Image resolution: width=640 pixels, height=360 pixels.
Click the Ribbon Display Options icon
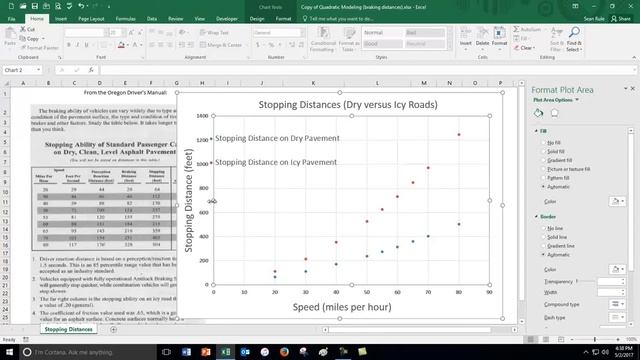tap(575, 6)
